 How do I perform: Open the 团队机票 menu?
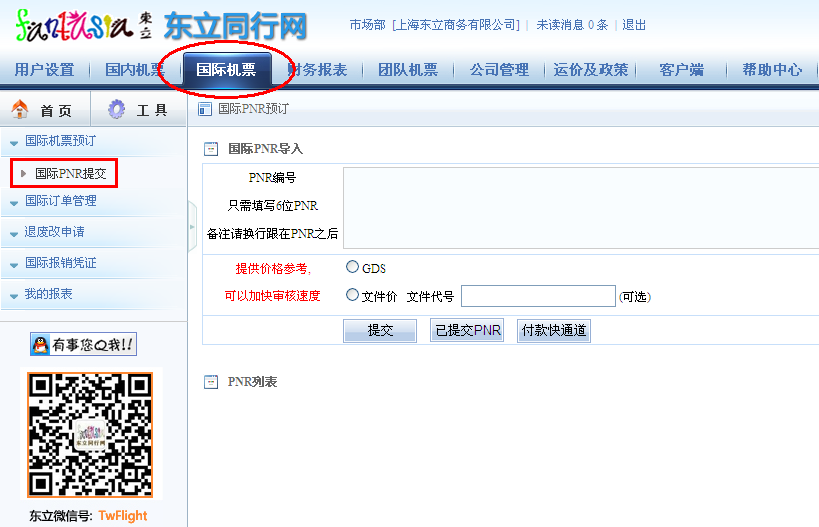tap(408, 69)
